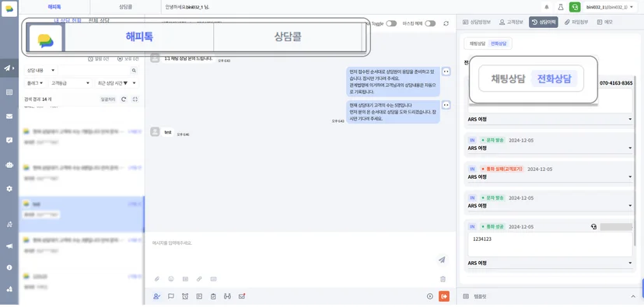This screenshot has width=644, height=307.
Task: Click the flag icon in bottom toolbar
Action: (171, 296)
